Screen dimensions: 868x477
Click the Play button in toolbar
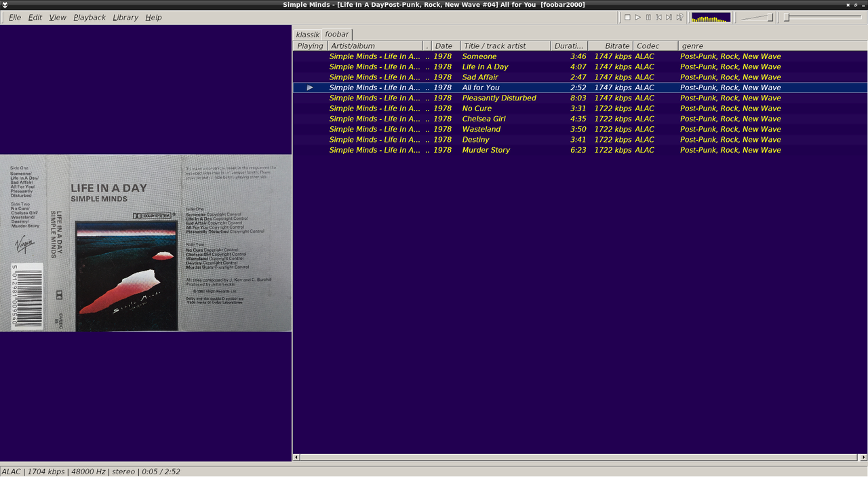point(637,17)
